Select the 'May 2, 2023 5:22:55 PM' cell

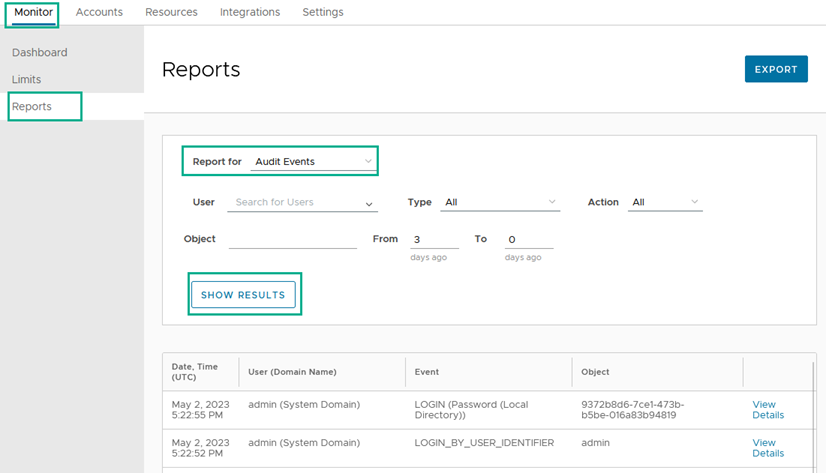pyautogui.click(x=201, y=410)
